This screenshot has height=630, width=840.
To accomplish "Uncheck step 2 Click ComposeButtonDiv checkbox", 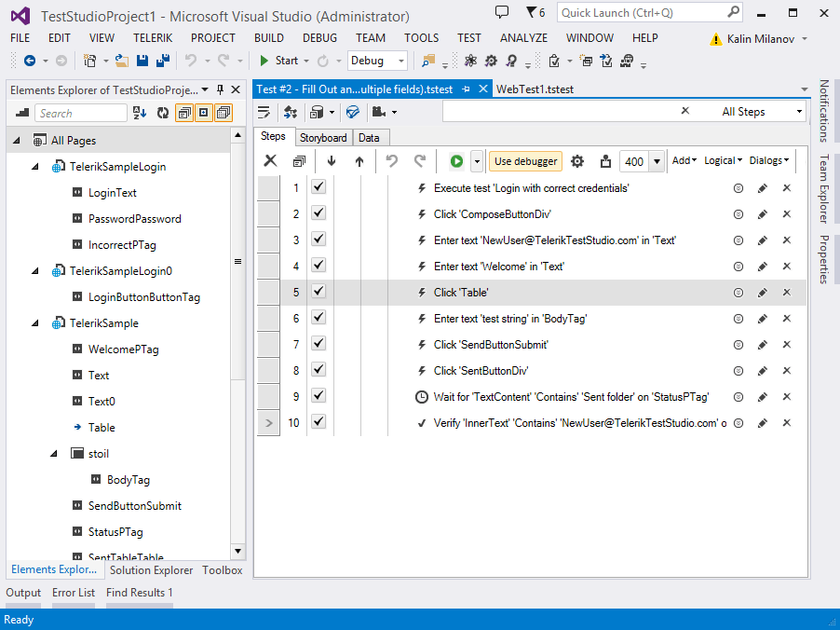I will (x=318, y=213).
